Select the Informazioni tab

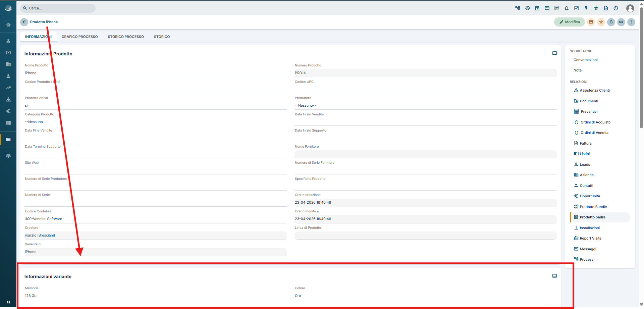[38, 37]
